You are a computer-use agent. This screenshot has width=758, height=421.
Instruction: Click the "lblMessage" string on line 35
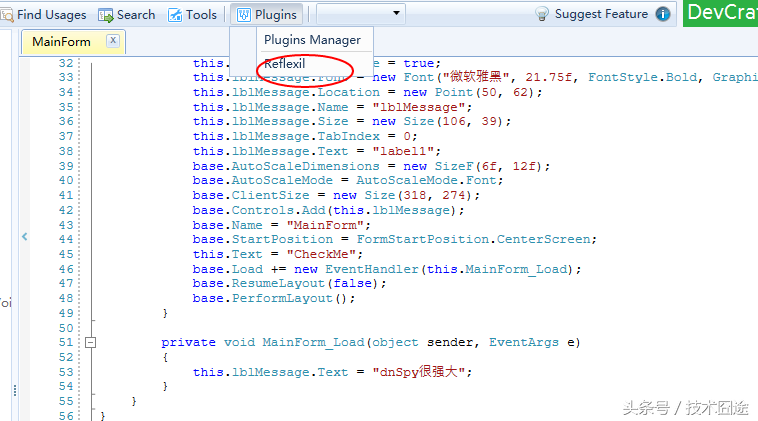point(419,107)
